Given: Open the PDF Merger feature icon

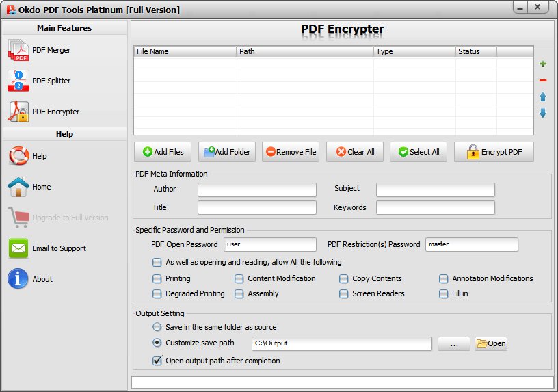Looking at the screenshot, I should pos(18,50).
